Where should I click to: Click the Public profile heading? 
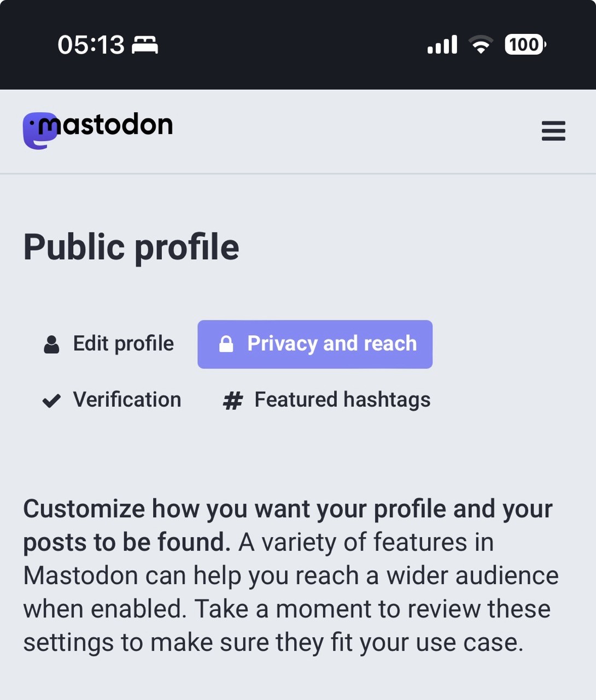[131, 247]
